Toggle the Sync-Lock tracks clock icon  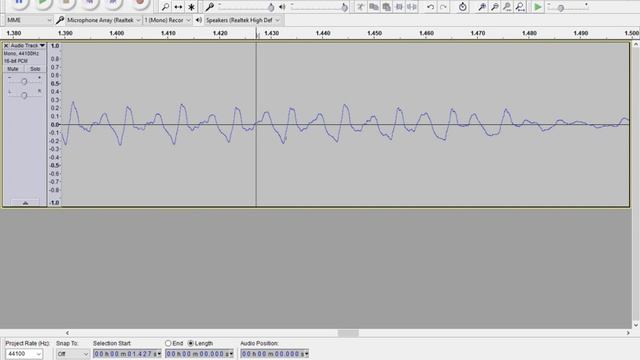(462, 7)
